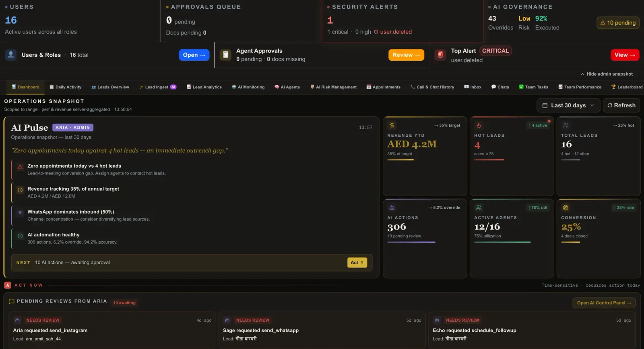Click the Revenue YTD dollar icon
Viewport: 644px width, 349px height.
click(x=392, y=125)
